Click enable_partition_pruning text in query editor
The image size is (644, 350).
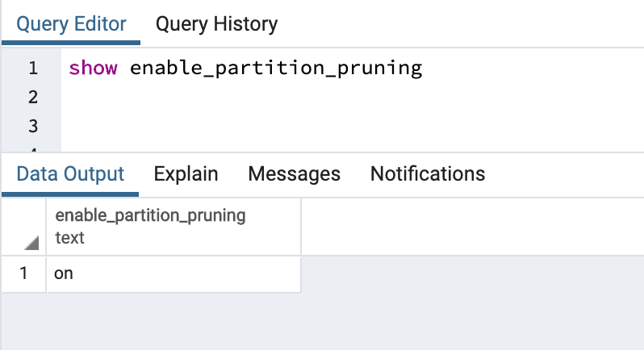coord(276,68)
